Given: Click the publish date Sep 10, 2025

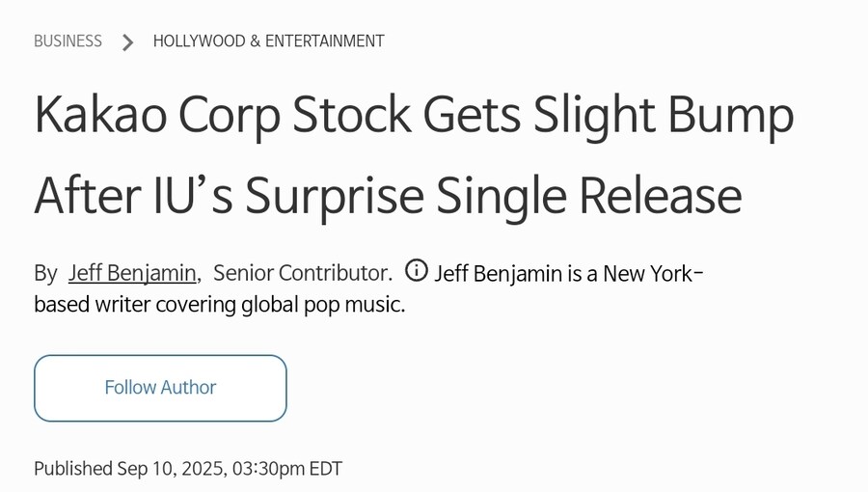Looking at the screenshot, I should point(172,469).
